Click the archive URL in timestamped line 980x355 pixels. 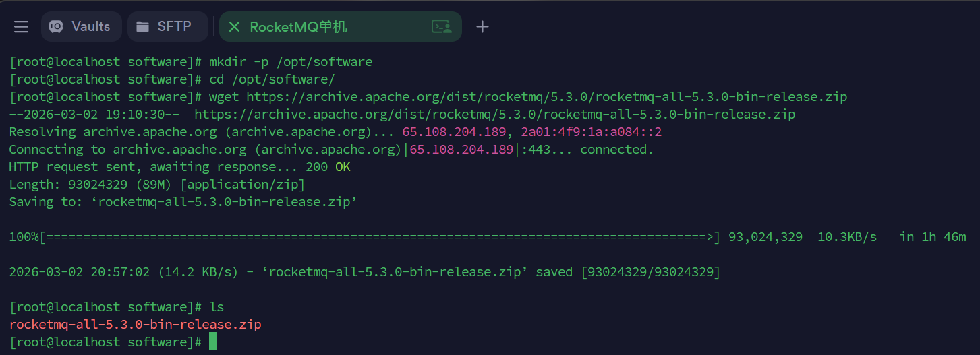point(494,115)
